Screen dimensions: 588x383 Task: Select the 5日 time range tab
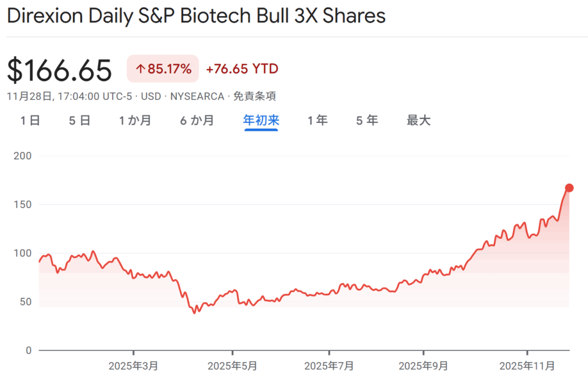click(x=80, y=121)
